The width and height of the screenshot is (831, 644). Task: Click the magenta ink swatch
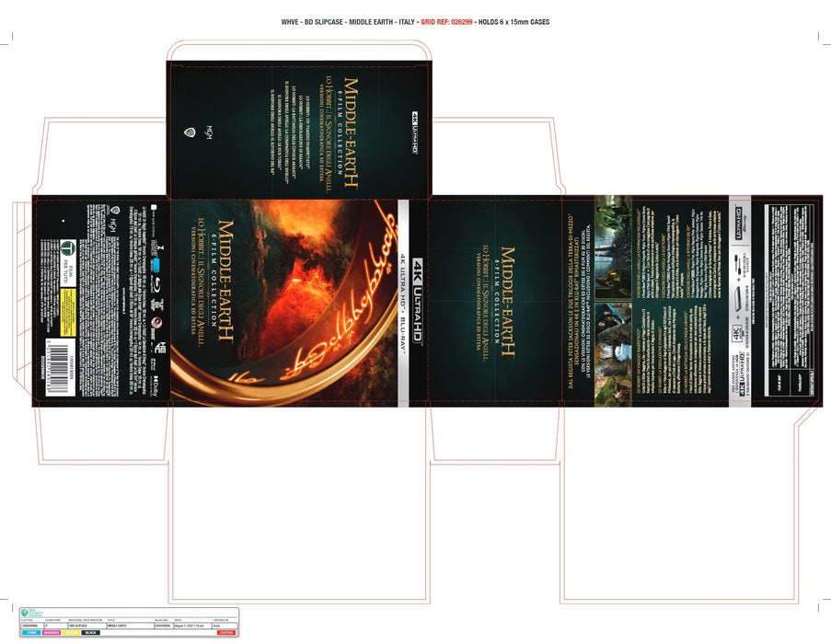(51, 633)
